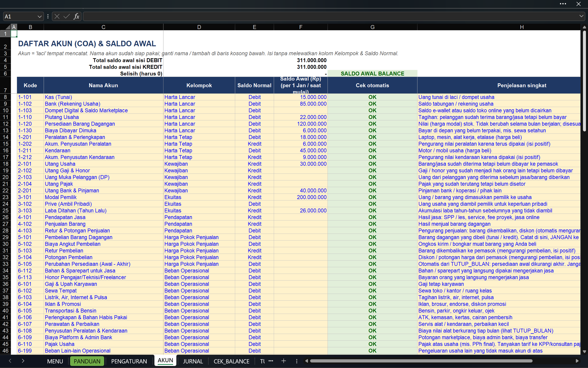
Task: Switch to the JURNAL sheet tab
Action: pos(193,361)
